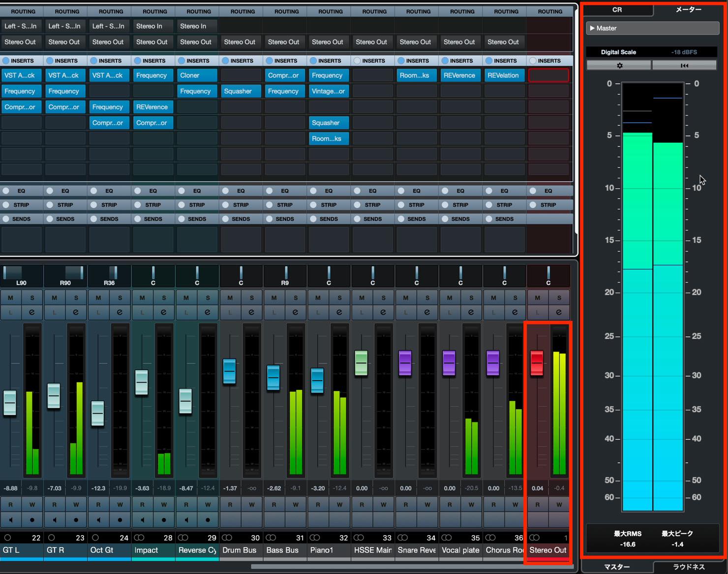Reset meter values with the rewind icon
This screenshot has height=574, width=728.
click(x=684, y=65)
